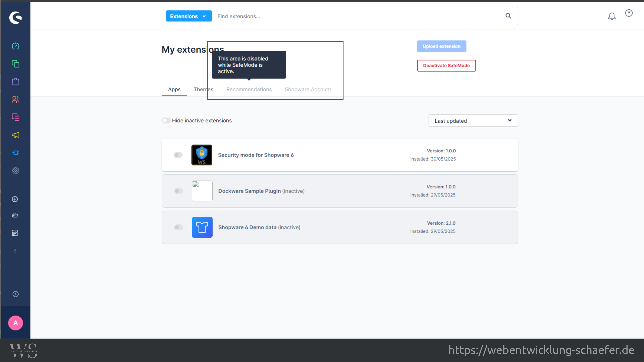Open the three-dot more menu in sidebar
The image size is (644, 362).
pos(15,251)
